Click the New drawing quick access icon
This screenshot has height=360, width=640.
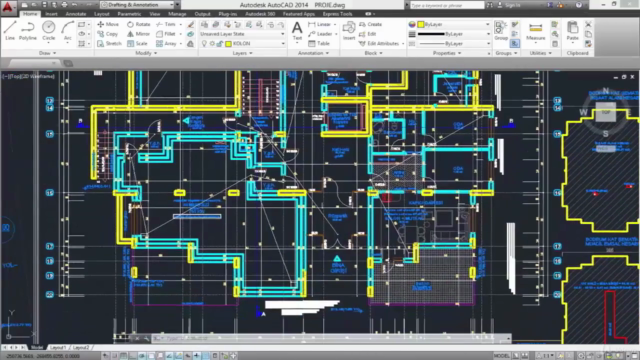click(x=24, y=5)
